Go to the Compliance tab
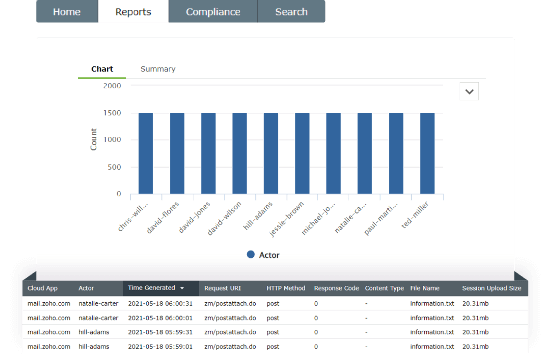 pyautogui.click(x=213, y=12)
